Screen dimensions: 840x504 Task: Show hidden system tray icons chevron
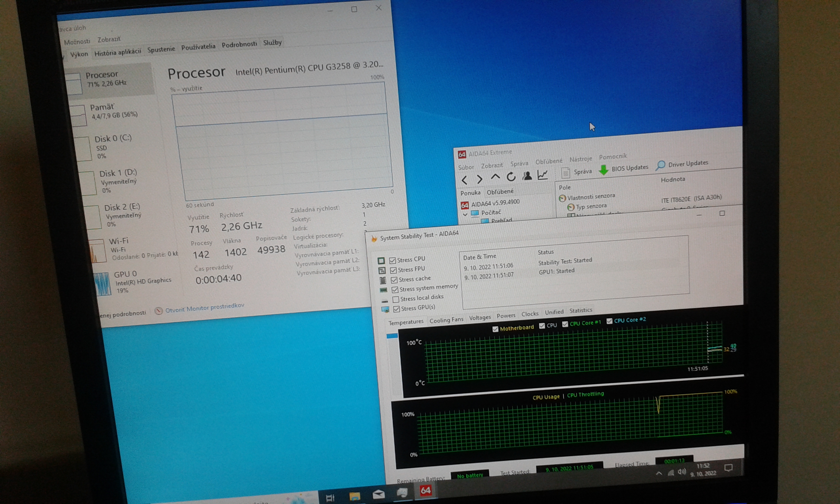[659, 473]
